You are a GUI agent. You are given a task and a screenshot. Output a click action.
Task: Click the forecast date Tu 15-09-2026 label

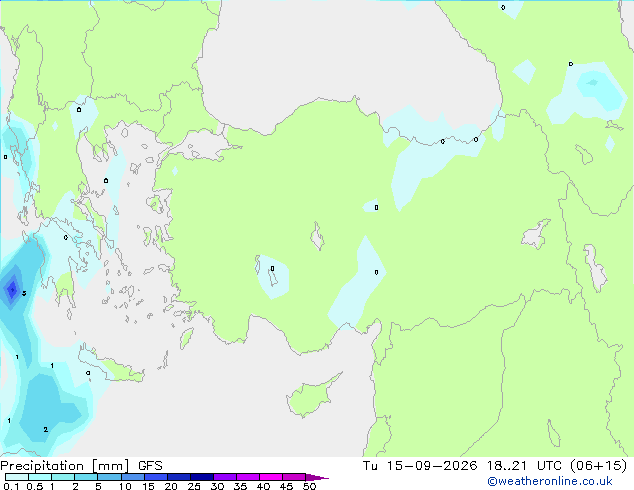pyautogui.click(x=420, y=466)
